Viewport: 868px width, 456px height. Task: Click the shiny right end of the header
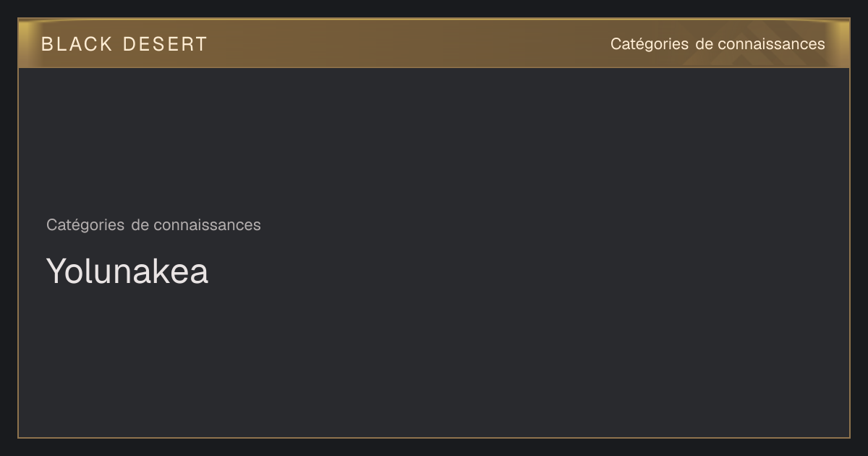[841, 43]
